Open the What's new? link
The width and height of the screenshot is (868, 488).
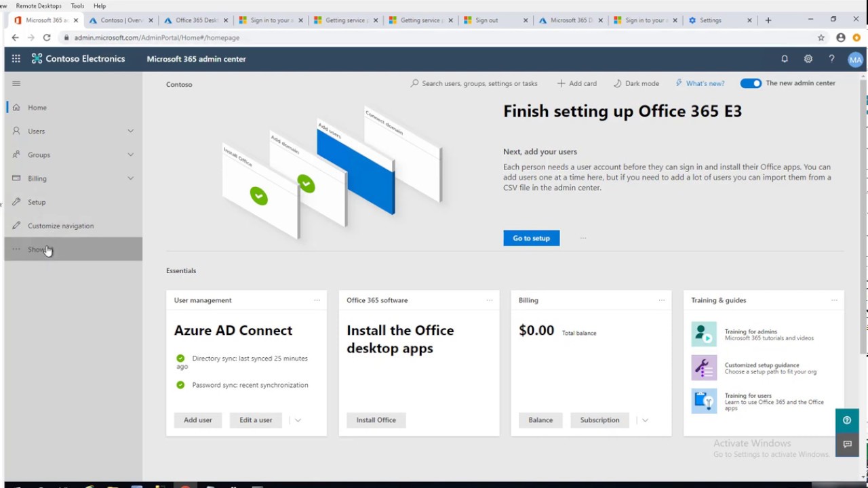pos(700,83)
